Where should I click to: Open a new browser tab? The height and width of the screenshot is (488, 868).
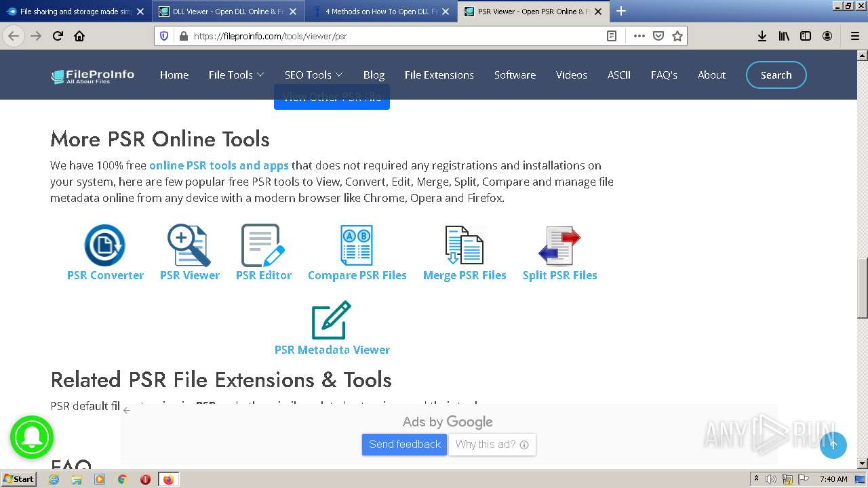(x=620, y=11)
